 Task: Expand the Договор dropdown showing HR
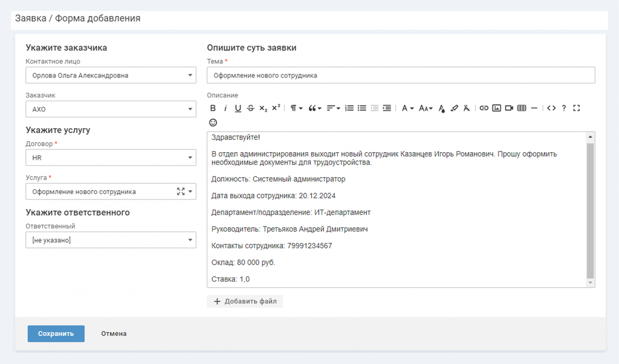(x=111, y=158)
